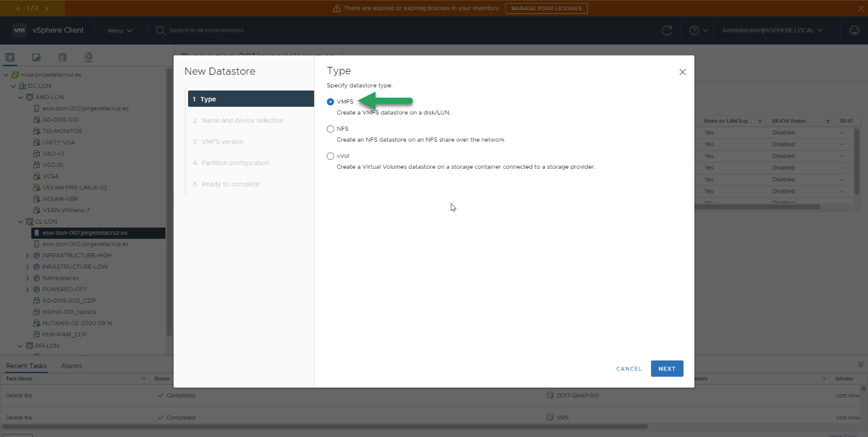Screen dimensions: 868x437
Task: Collapse the vcsa.jorgedelacruz.es tree node
Action: tap(6, 75)
